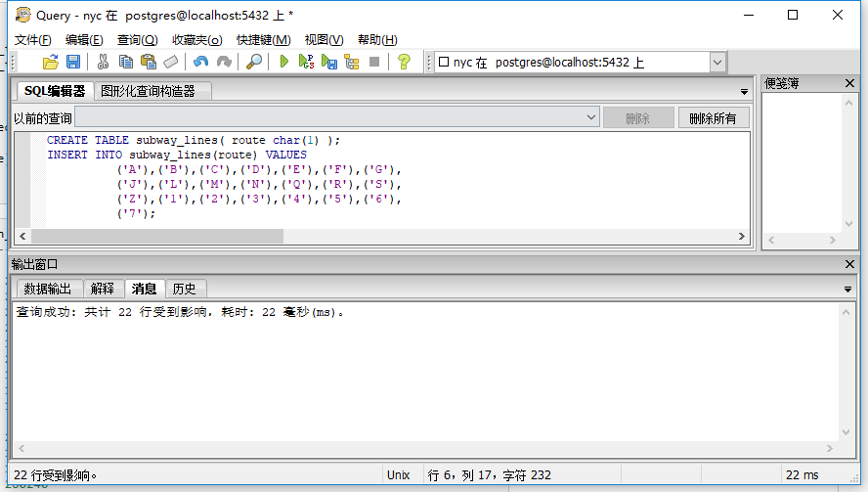Switch to the 数据输出 tab
Viewport: 868px width, 492px height.
[x=48, y=289]
